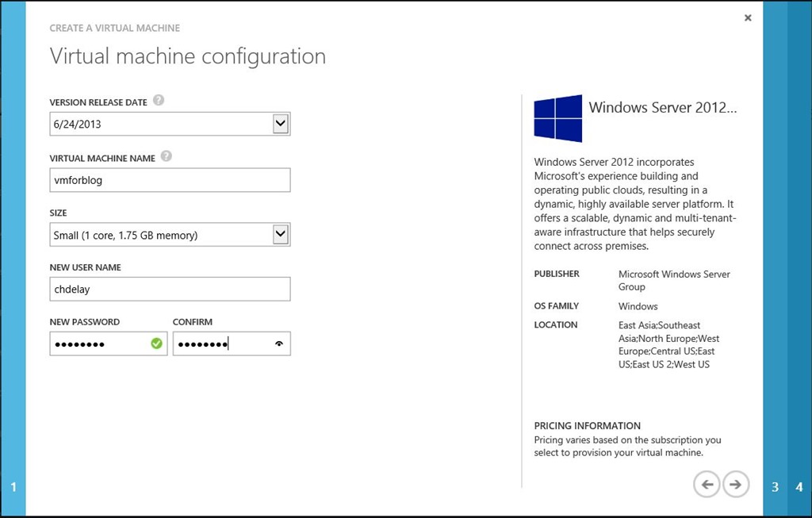Open the Size dropdown arrow
Image resolution: width=812 pixels, height=518 pixels.
(280, 234)
